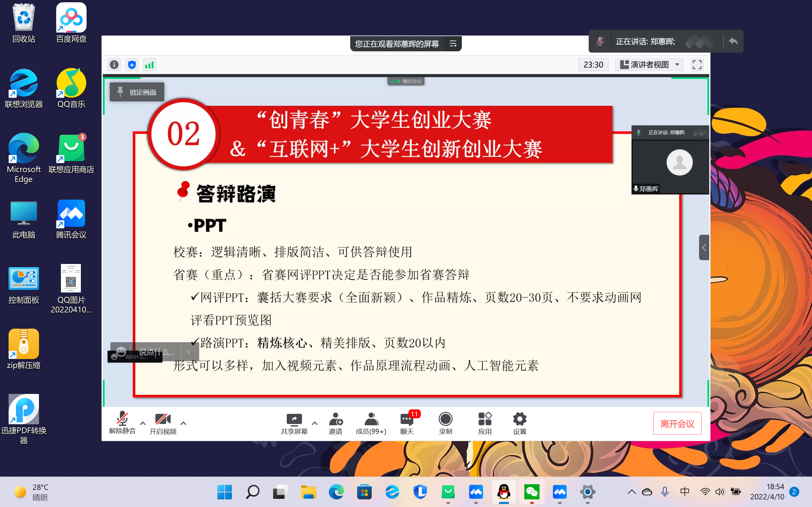The width and height of the screenshot is (812, 507).
Task: Expand the video options arrow next to 开启视频
Action: (x=183, y=423)
